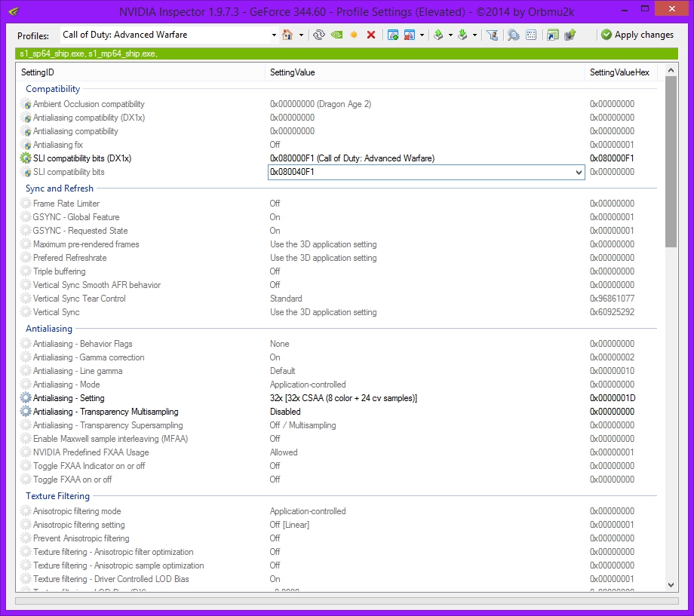Select the Prefered Refreshrate row

[338, 258]
